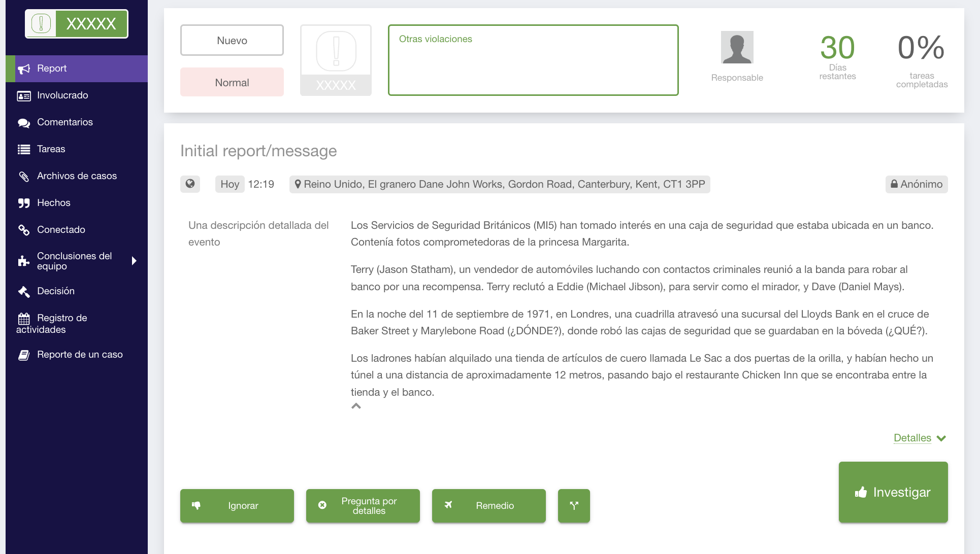Screen dimensions: 980x554
Task: Collapse the description with up chevron
Action: 356,406
